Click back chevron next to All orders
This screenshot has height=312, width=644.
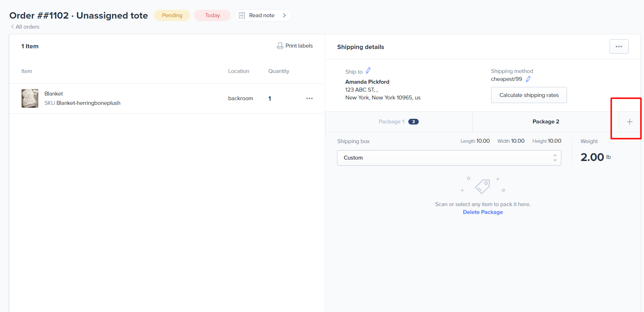(13, 27)
